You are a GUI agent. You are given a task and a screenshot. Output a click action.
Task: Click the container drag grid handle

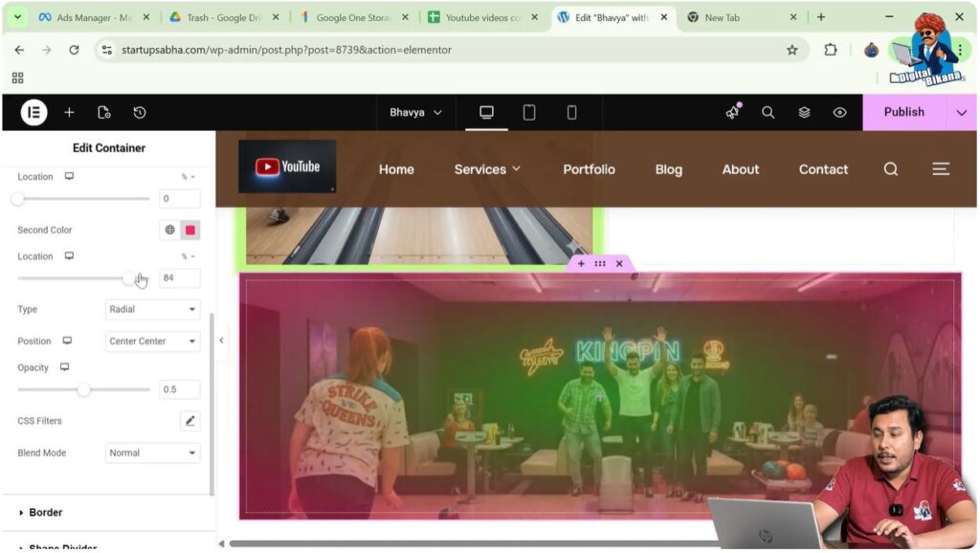pos(600,264)
